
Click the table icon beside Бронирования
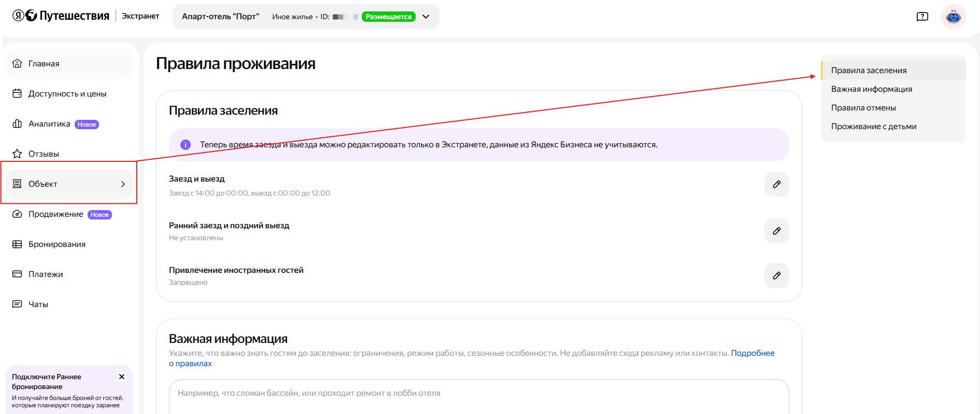tap(17, 244)
